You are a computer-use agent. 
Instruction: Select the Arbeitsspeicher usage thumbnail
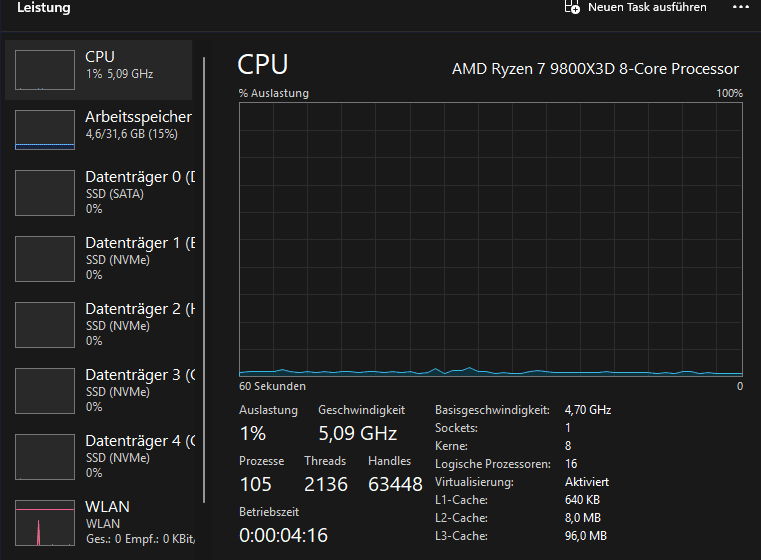pyautogui.click(x=45, y=130)
